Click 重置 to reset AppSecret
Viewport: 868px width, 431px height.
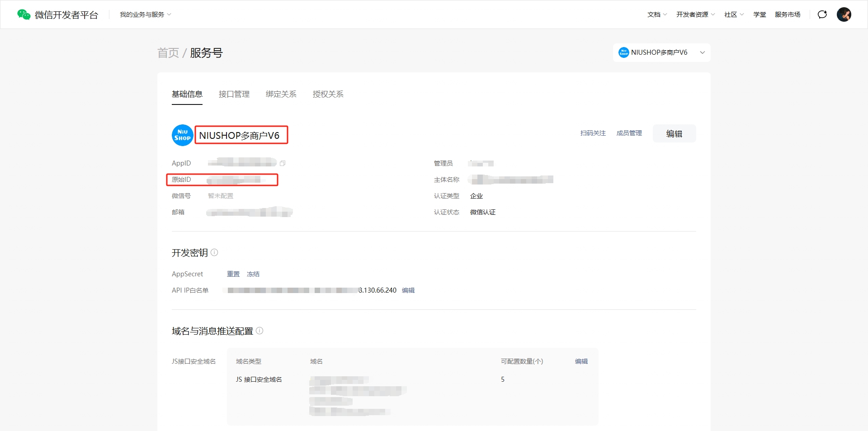coord(233,274)
